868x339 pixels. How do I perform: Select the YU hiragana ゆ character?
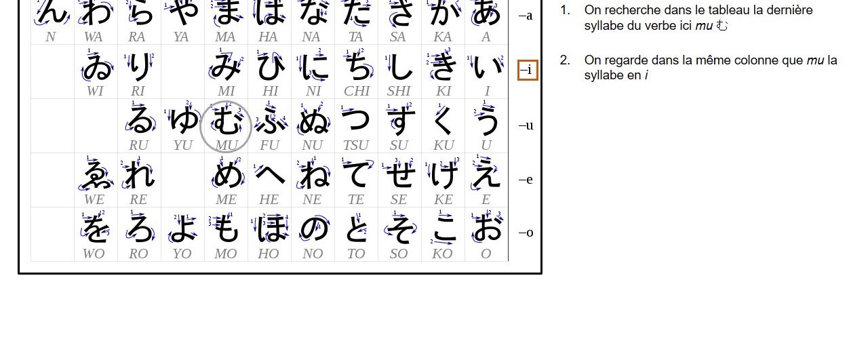[x=182, y=121]
